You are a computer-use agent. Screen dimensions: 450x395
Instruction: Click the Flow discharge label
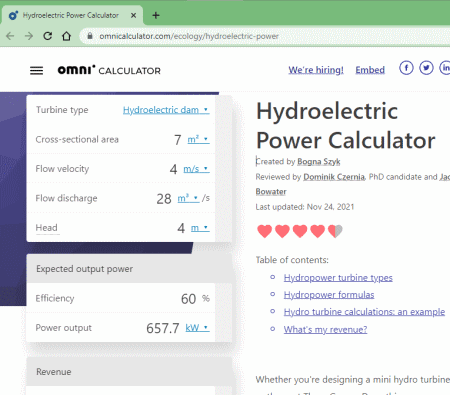(x=66, y=198)
